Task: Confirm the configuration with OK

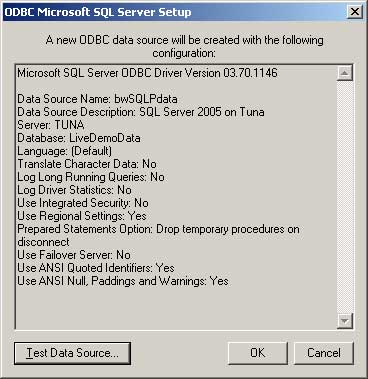Action: pyautogui.click(x=258, y=353)
